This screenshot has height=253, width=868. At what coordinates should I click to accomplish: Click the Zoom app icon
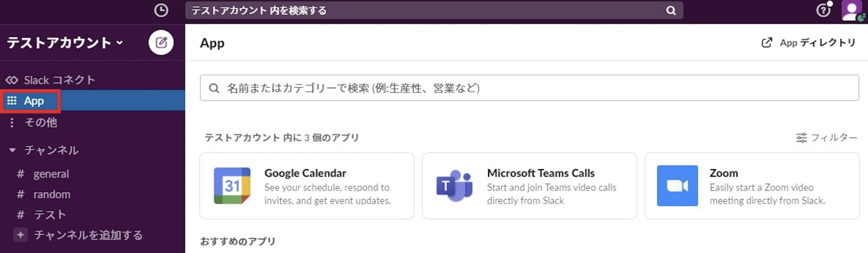[677, 186]
